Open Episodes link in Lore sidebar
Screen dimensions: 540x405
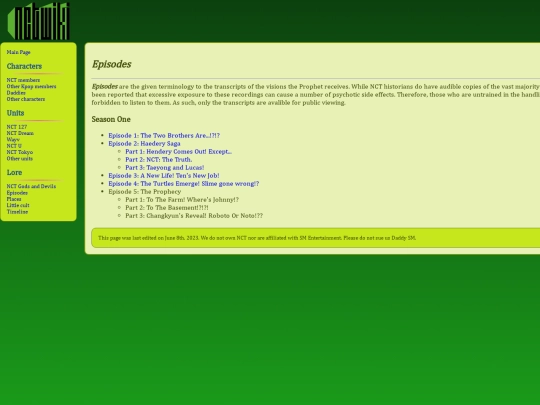pyautogui.click(x=17, y=193)
